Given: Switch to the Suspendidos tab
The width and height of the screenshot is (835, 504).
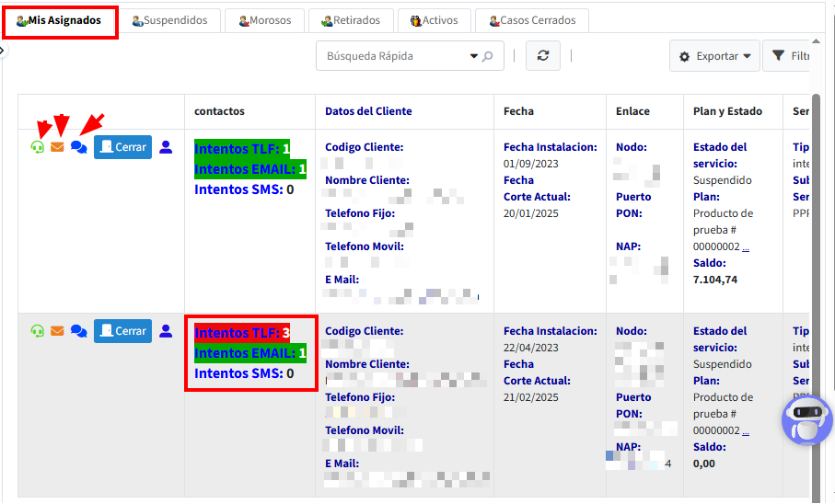Looking at the screenshot, I should (169, 20).
